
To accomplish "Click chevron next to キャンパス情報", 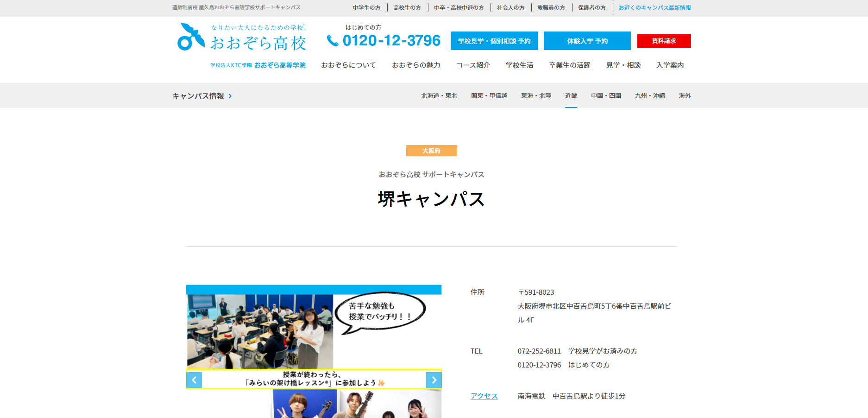I will tap(230, 96).
